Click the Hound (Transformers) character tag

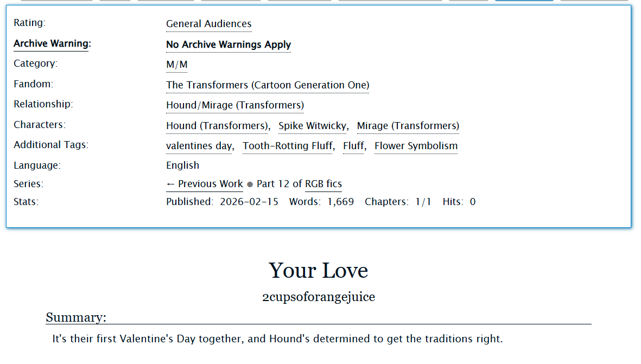pyautogui.click(x=217, y=126)
